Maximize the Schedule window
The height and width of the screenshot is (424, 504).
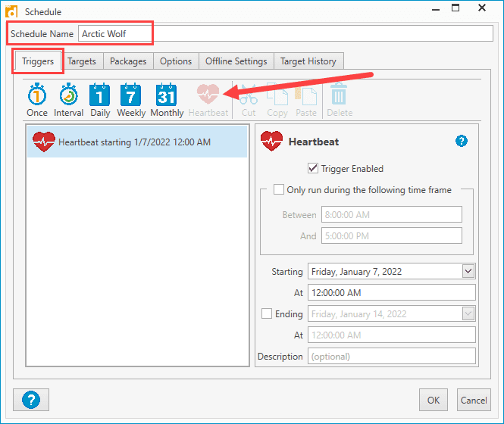(455, 8)
